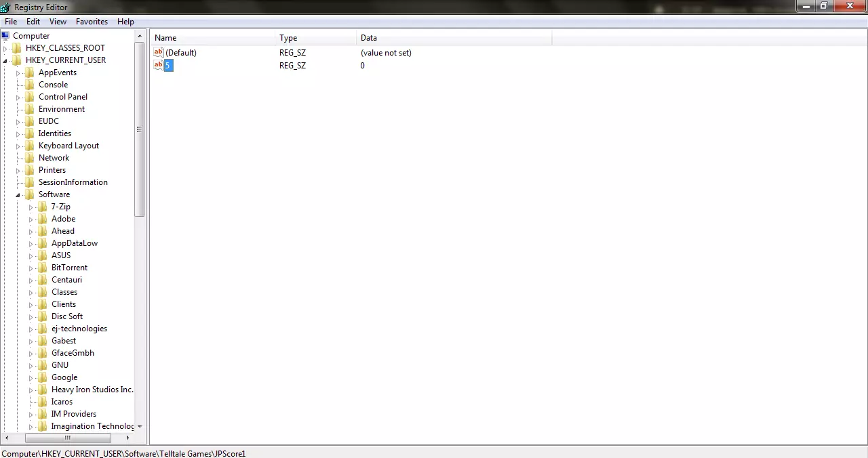Click the BitTorrent folder icon
This screenshot has height=458, width=868.
[x=43, y=268]
